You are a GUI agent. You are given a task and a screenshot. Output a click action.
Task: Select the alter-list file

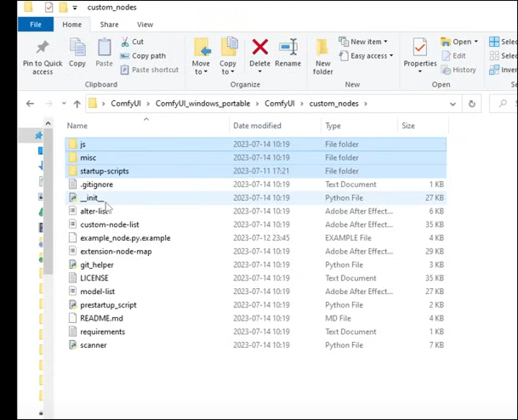tap(256, 211)
